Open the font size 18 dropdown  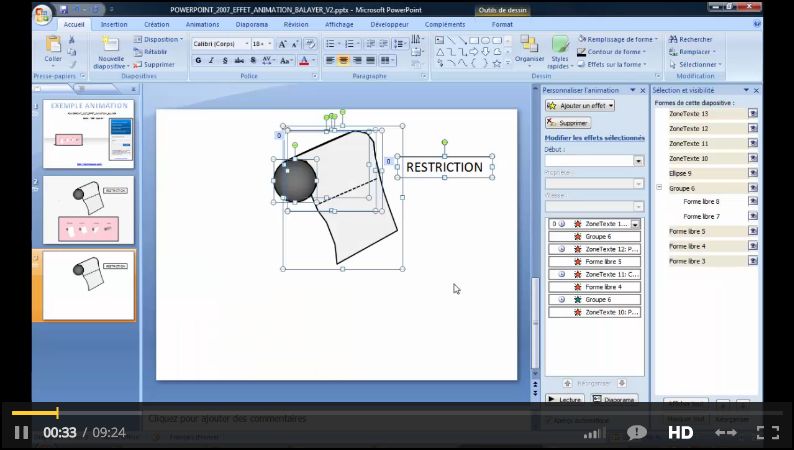[269, 44]
